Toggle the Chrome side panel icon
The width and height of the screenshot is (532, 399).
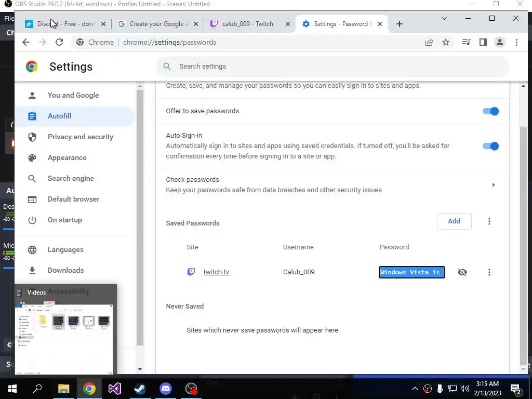click(x=483, y=42)
